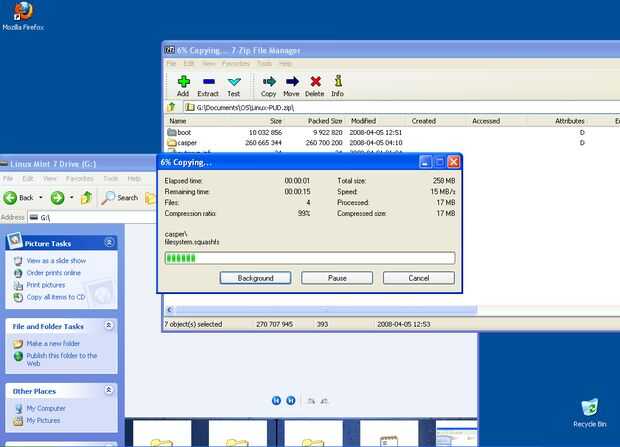Collapse the Other Places panel
This screenshot has width=620, height=447.
(109, 390)
